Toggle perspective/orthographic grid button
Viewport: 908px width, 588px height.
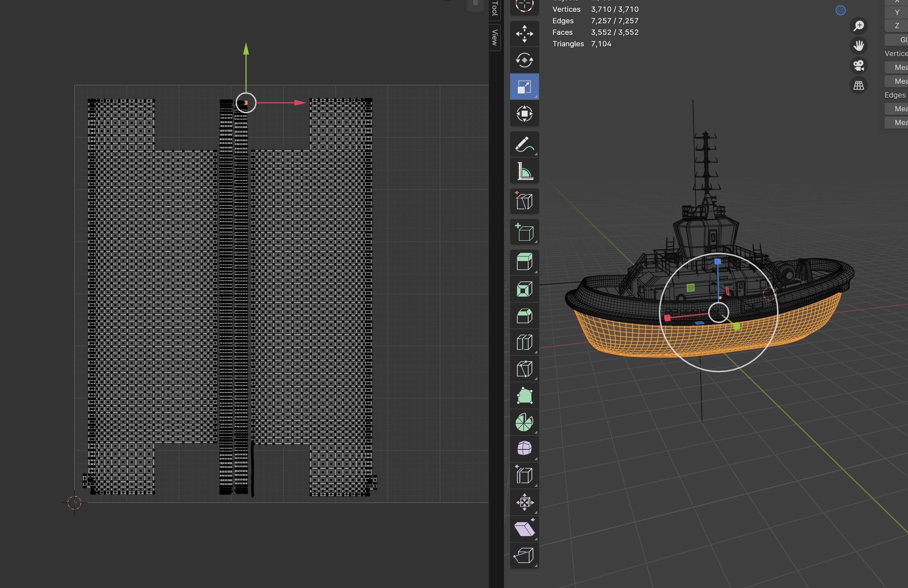point(859,85)
